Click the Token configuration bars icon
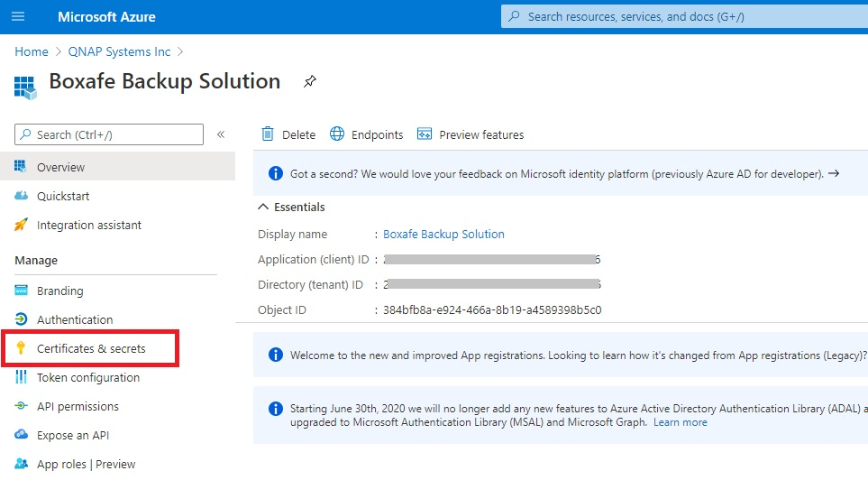Screen dimensions: 868x480 tap(21, 377)
